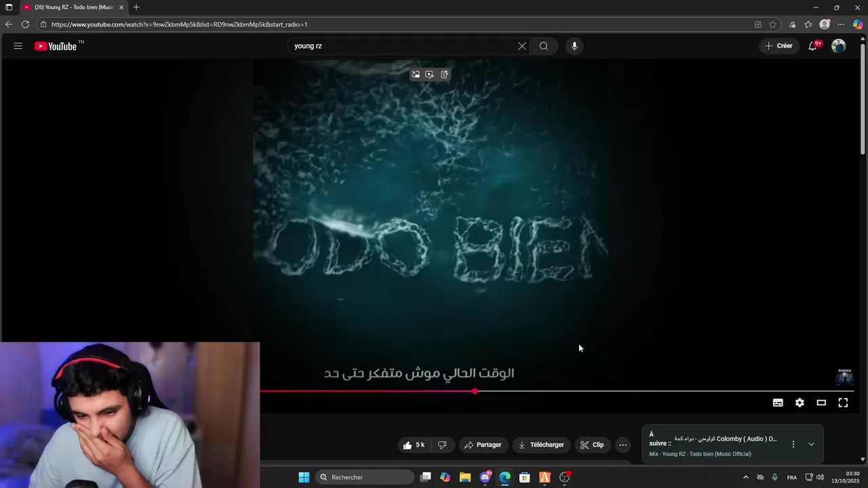Open the media add extension icon
The height and width of the screenshot is (488, 868).
[792, 24]
